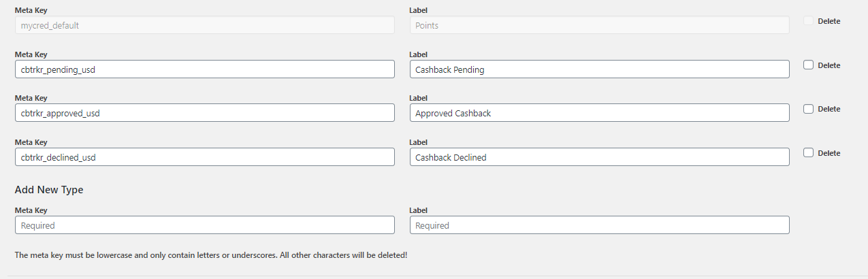Check Delete box for Cashback Pending
This screenshot has width=868, height=279.
click(x=808, y=65)
